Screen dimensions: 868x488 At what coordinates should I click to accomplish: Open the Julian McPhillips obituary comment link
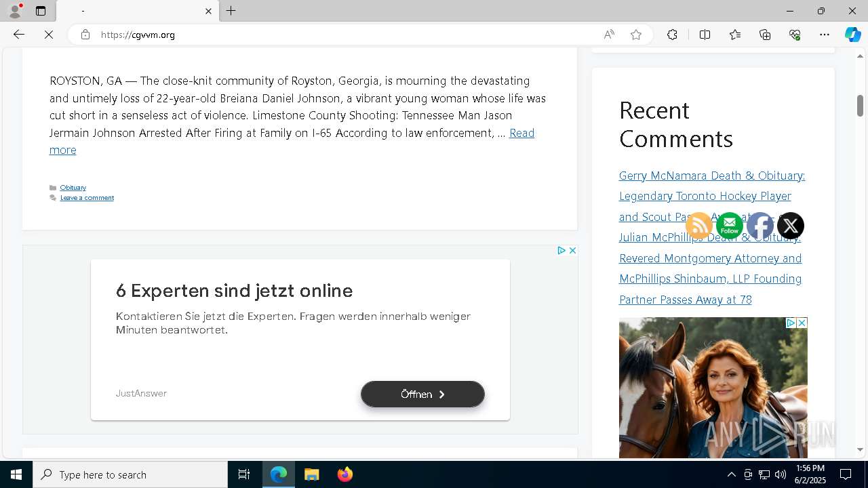coord(711,268)
